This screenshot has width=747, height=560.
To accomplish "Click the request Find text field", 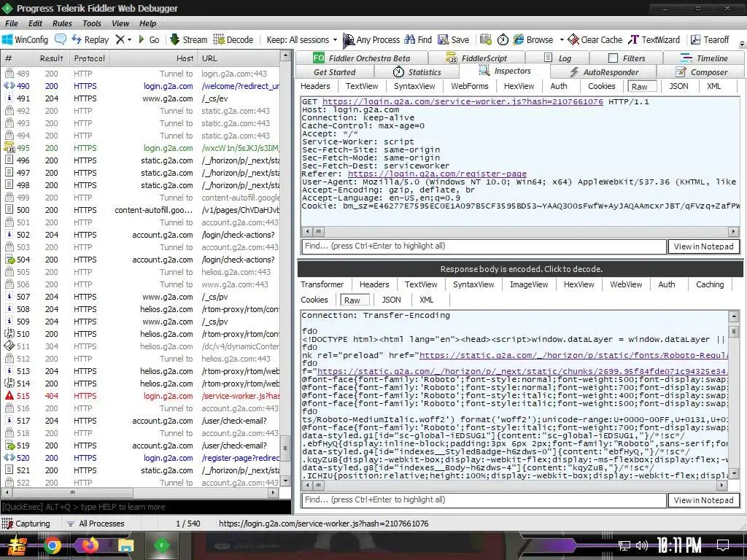I will 484,246.
